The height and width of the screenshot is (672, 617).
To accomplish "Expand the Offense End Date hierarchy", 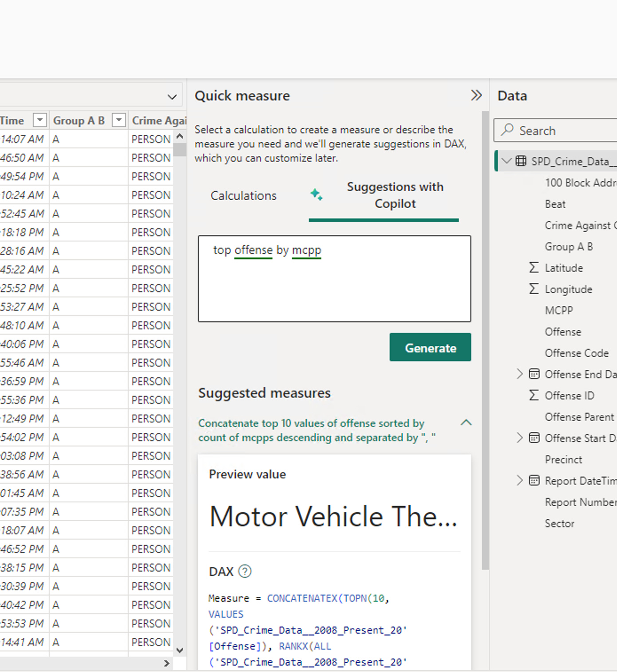I will click(x=519, y=374).
